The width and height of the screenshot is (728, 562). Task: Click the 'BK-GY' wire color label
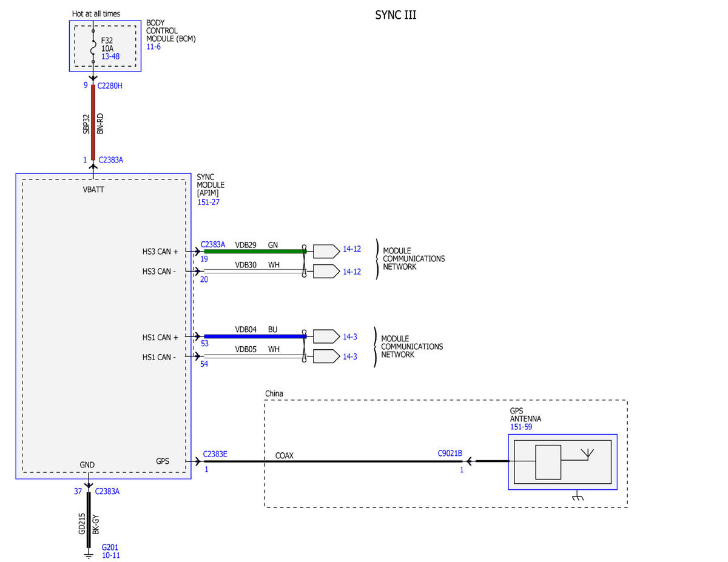point(96,524)
